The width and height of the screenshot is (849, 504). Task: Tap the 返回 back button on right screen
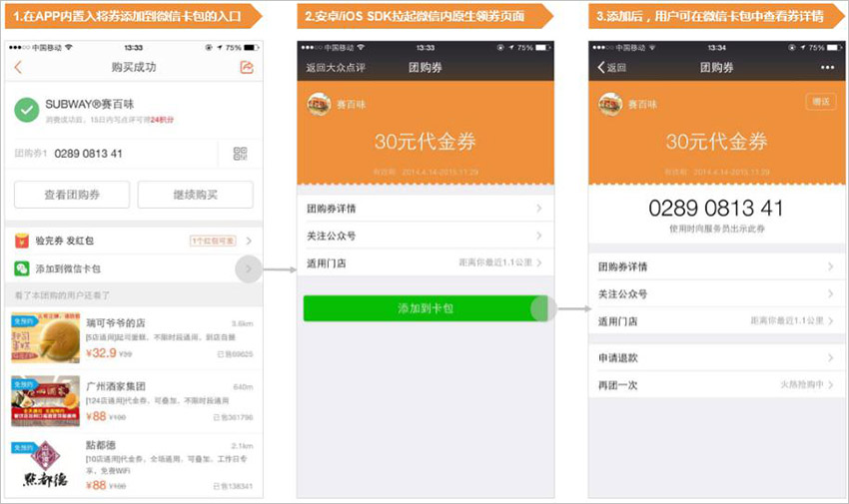tap(612, 67)
